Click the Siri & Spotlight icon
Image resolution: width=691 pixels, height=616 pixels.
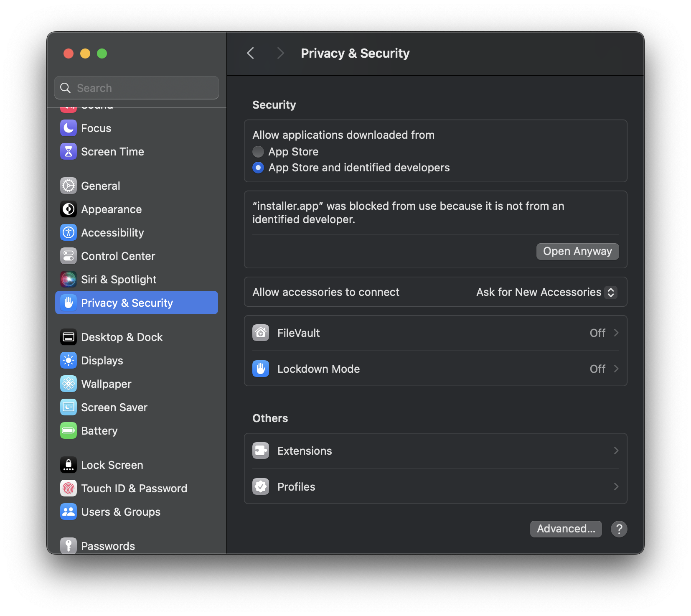69,279
